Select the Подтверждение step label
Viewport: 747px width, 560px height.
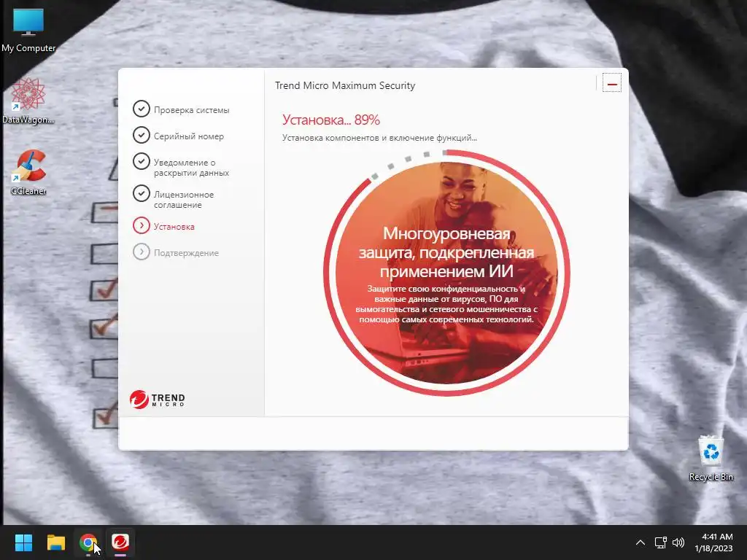click(x=186, y=253)
